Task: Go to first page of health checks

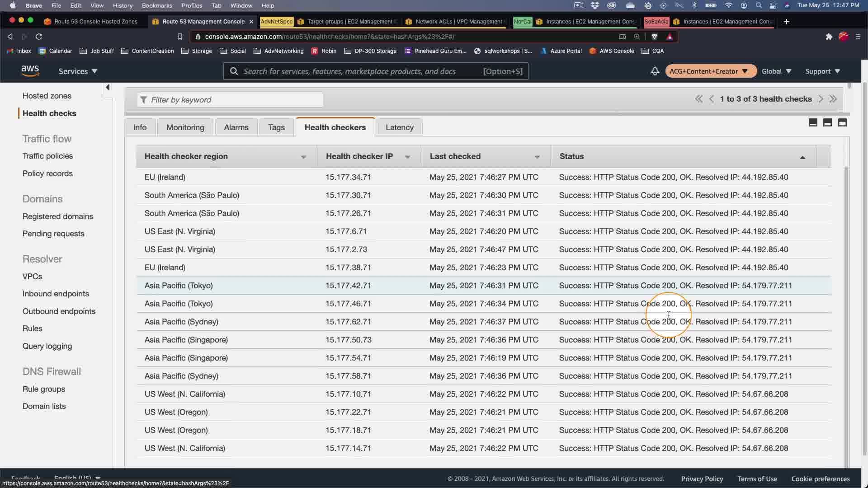Action: pyautogui.click(x=698, y=99)
